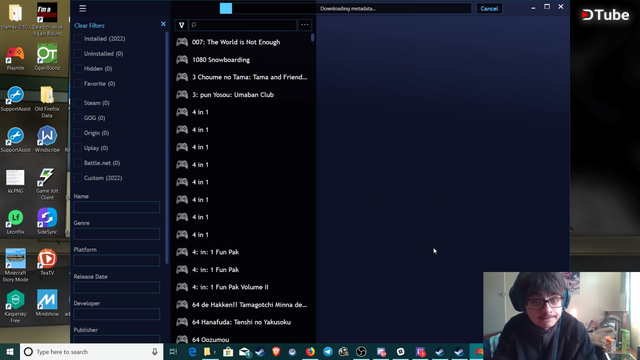Viewport: 640px width, 360px height.
Task: Open OBS Studio from taskbar
Action: [x=361, y=352]
